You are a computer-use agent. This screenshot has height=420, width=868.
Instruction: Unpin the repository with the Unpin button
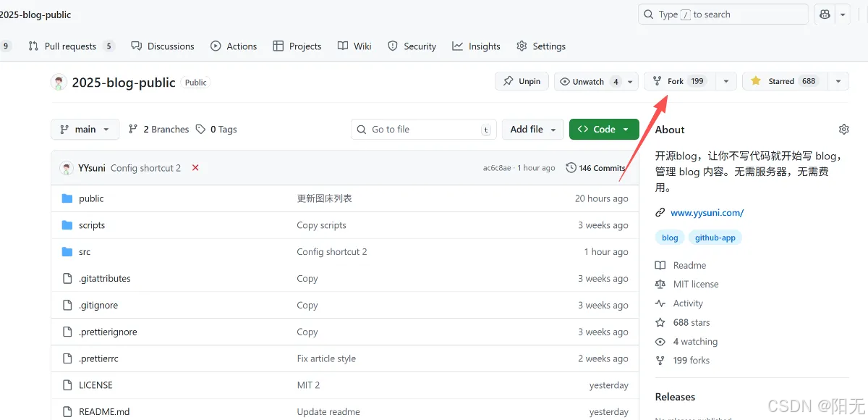(x=522, y=81)
